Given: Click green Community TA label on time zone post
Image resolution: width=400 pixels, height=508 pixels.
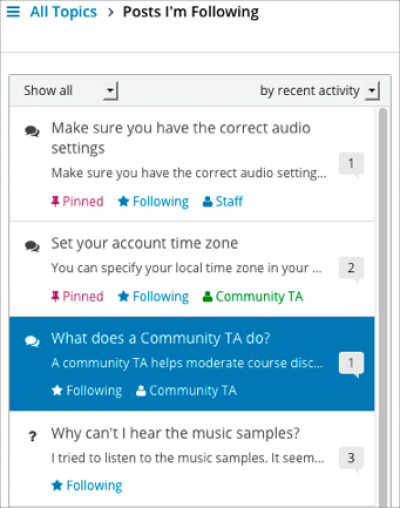Looking at the screenshot, I should 253,296.
